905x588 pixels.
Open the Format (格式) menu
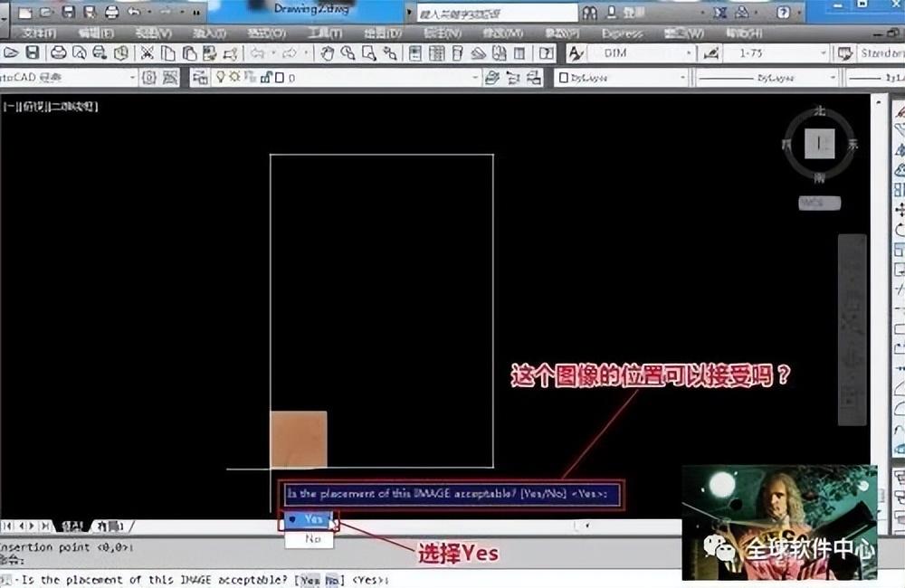[x=267, y=33]
